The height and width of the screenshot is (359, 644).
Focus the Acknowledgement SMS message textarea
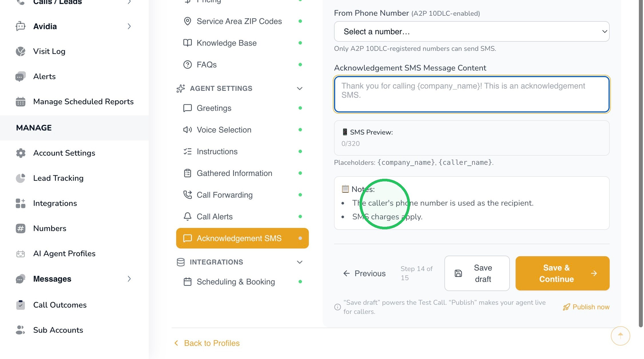[x=472, y=94]
